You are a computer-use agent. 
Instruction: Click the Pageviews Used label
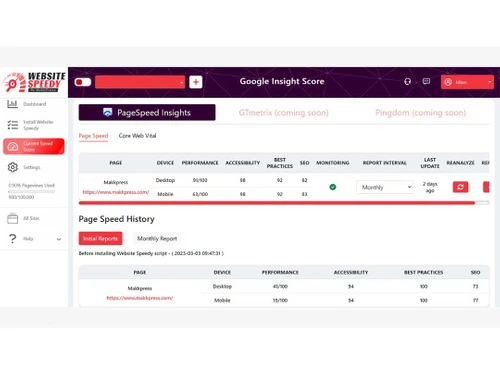[31, 185]
